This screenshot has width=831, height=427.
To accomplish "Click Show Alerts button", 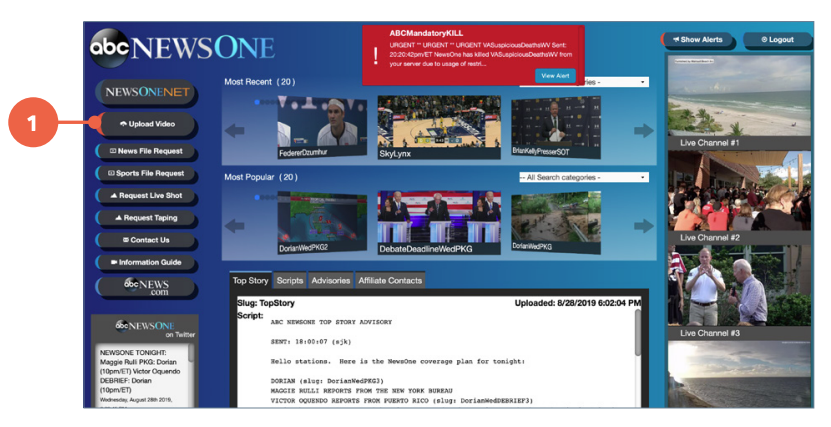I will point(698,40).
